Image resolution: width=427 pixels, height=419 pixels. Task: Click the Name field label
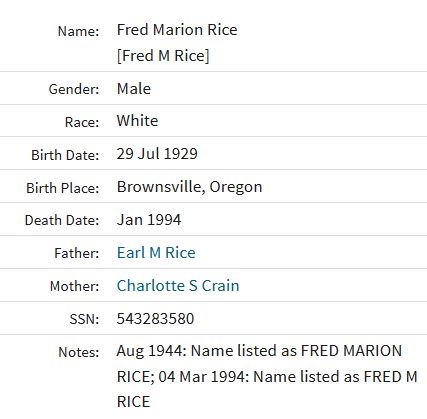click(x=79, y=31)
